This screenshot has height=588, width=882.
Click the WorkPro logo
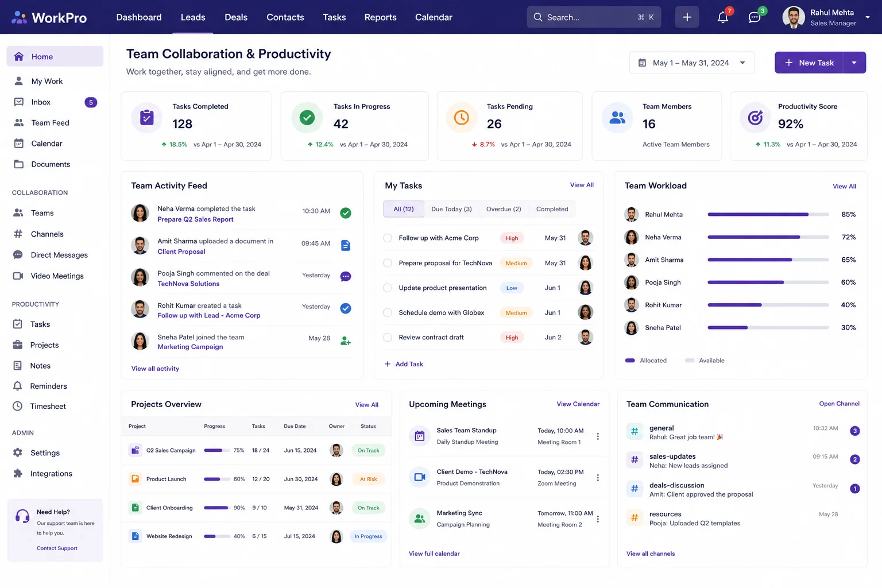[49, 17]
